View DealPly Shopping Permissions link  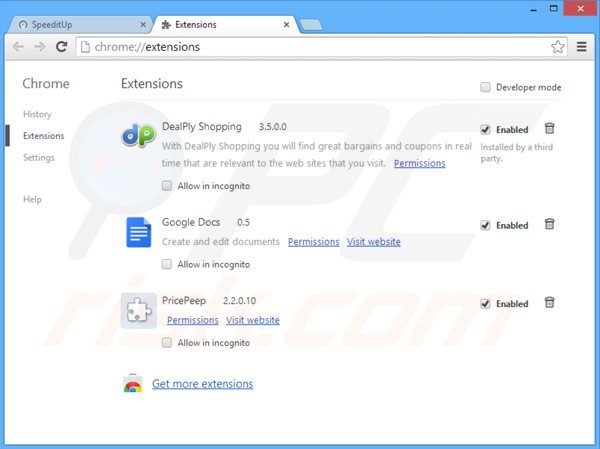tap(419, 163)
